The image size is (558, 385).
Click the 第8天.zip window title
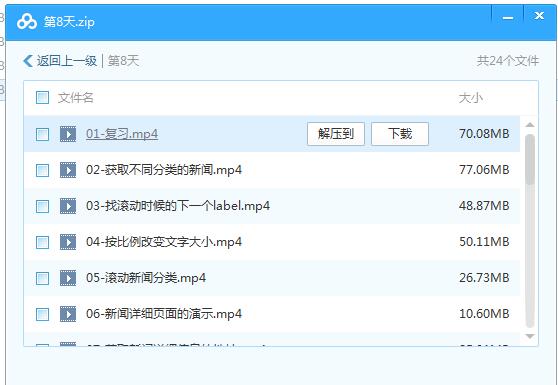click(69, 22)
